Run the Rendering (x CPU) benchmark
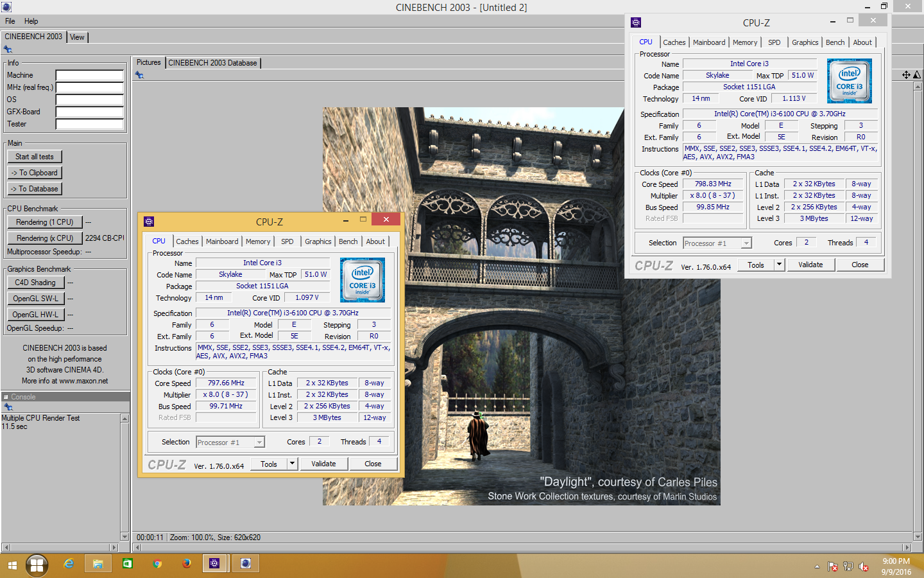924x578 pixels. point(45,238)
